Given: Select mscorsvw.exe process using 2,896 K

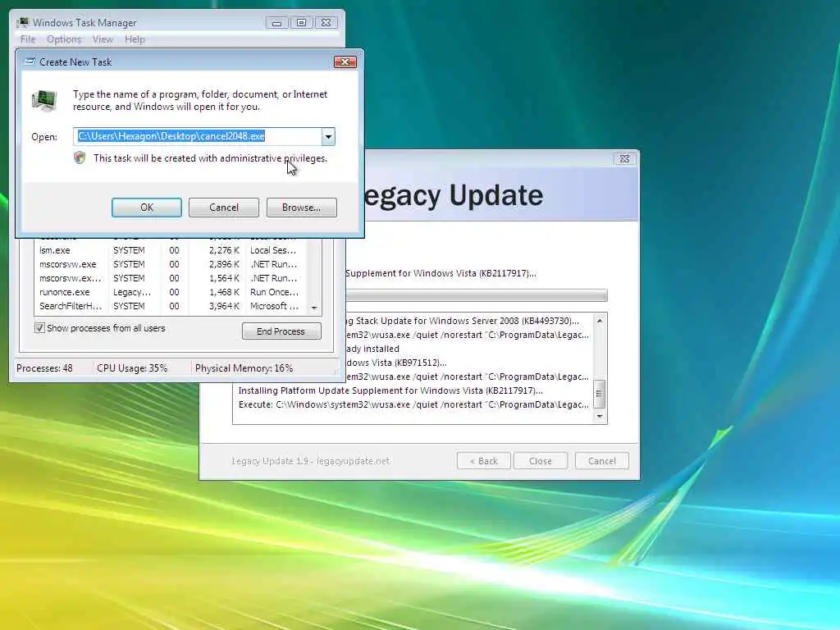Looking at the screenshot, I should [x=171, y=264].
